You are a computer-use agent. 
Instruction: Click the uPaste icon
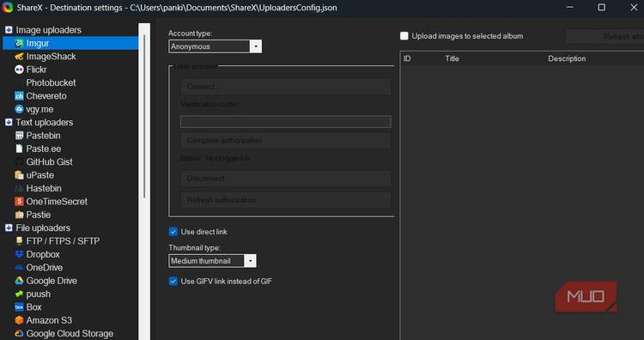pos(19,175)
